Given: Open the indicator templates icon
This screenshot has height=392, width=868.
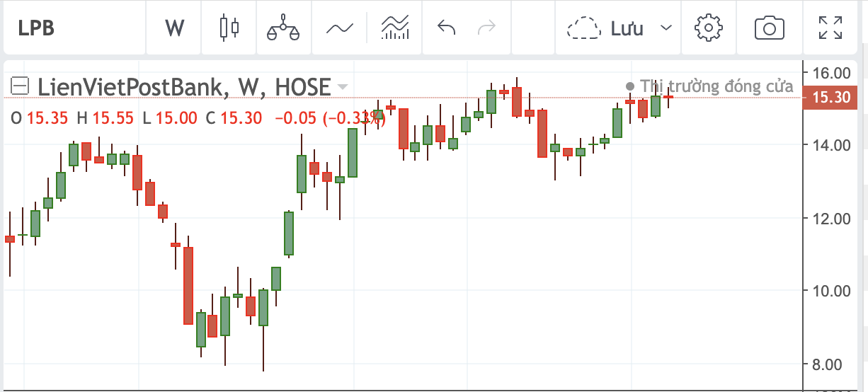Looking at the screenshot, I should (x=395, y=28).
